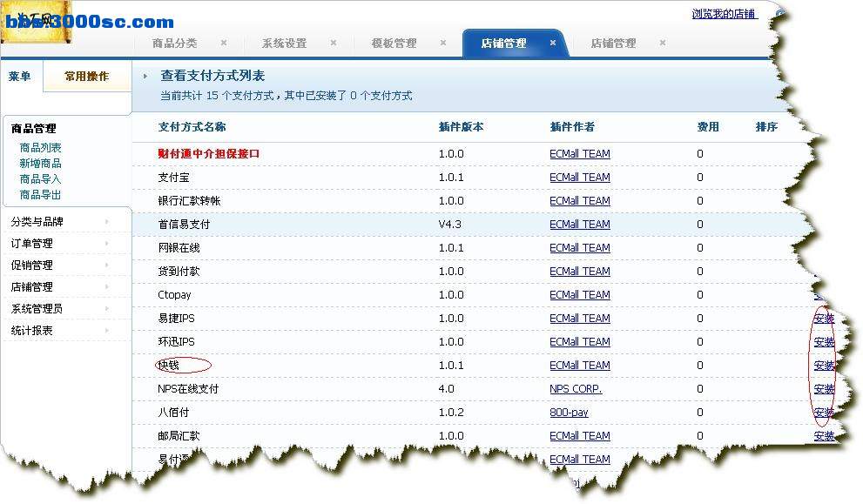Click the 快钱 payment name
The height and width of the screenshot is (504, 863).
168,366
